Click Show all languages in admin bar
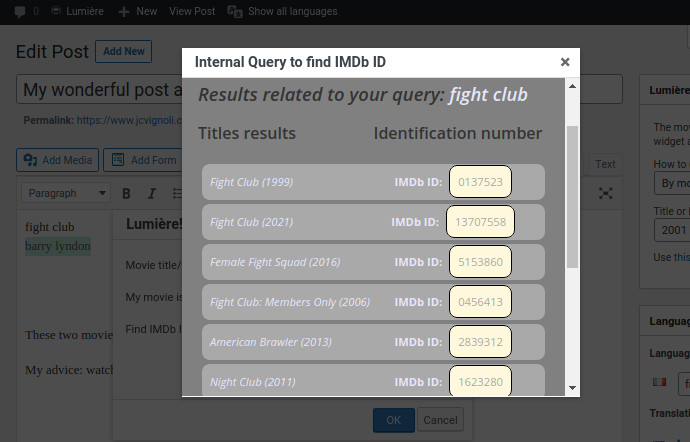The height and width of the screenshot is (442, 690). (292, 11)
